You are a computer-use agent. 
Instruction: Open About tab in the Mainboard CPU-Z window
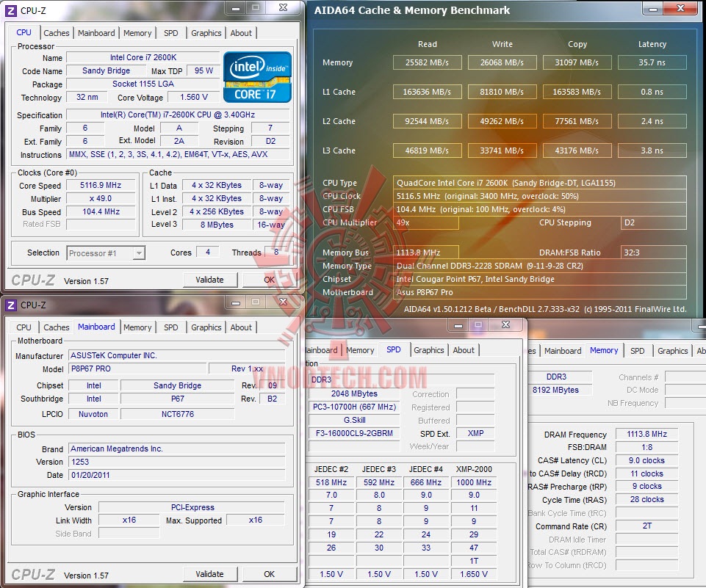241,327
